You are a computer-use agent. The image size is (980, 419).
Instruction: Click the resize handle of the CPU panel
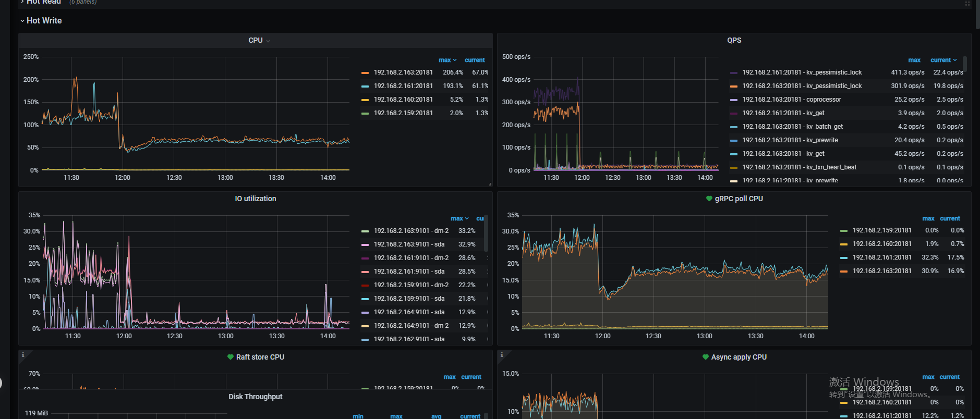click(490, 184)
